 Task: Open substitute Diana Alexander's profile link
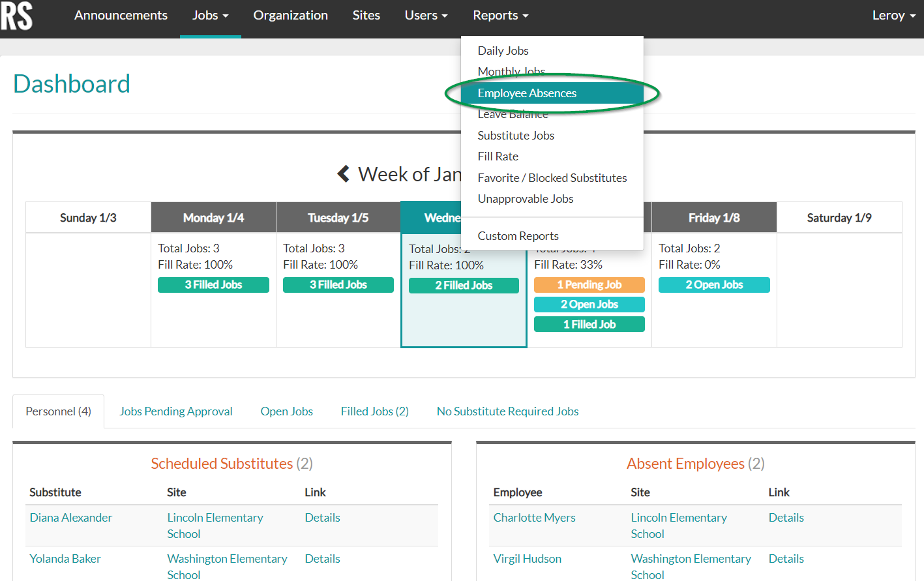coord(70,517)
